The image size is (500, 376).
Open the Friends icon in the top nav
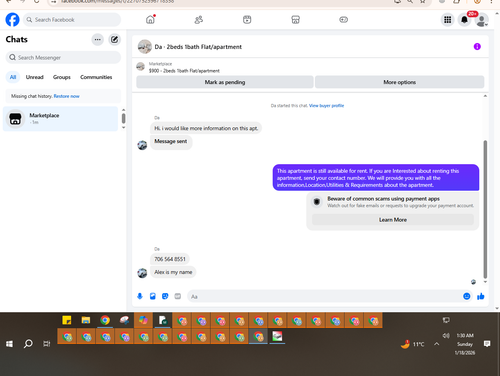point(199,20)
